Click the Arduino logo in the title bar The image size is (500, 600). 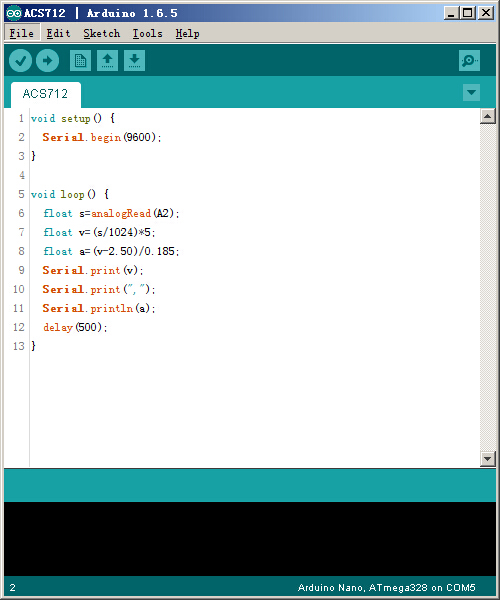pos(14,13)
